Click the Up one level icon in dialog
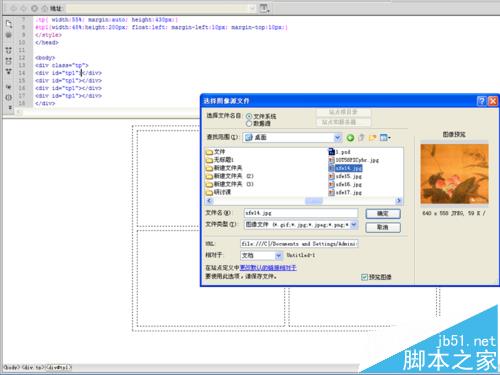 [361, 137]
